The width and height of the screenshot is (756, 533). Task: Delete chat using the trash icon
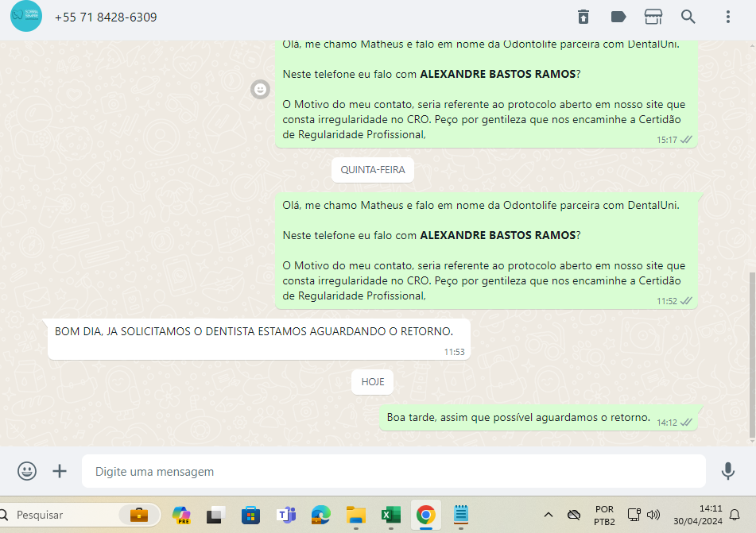pyautogui.click(x=583, y=17)
